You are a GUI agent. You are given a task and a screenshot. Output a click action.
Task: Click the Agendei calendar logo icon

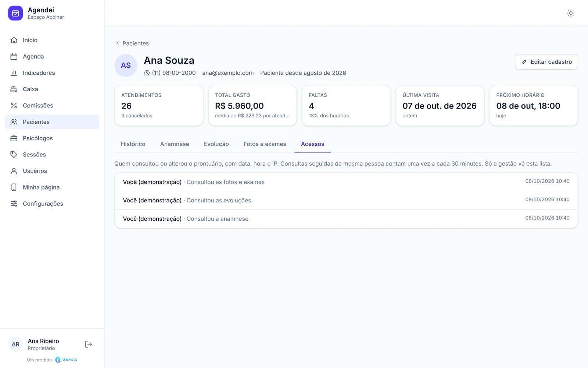click(15, 13)
